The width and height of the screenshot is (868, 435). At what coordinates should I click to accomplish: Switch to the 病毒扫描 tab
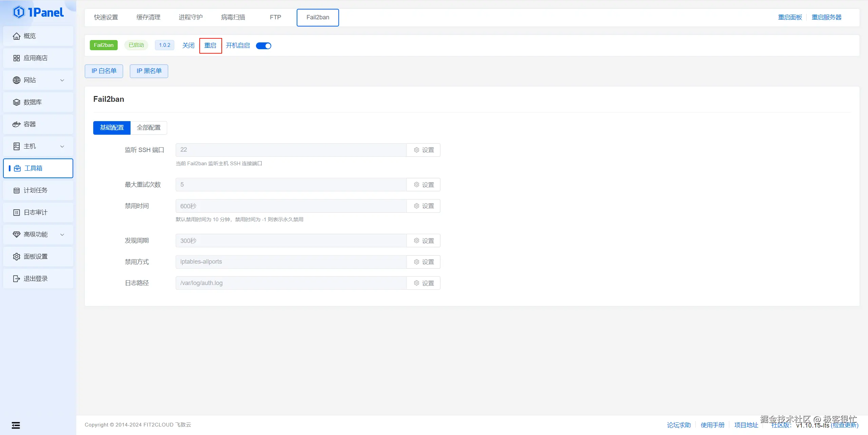click(233, 17)
